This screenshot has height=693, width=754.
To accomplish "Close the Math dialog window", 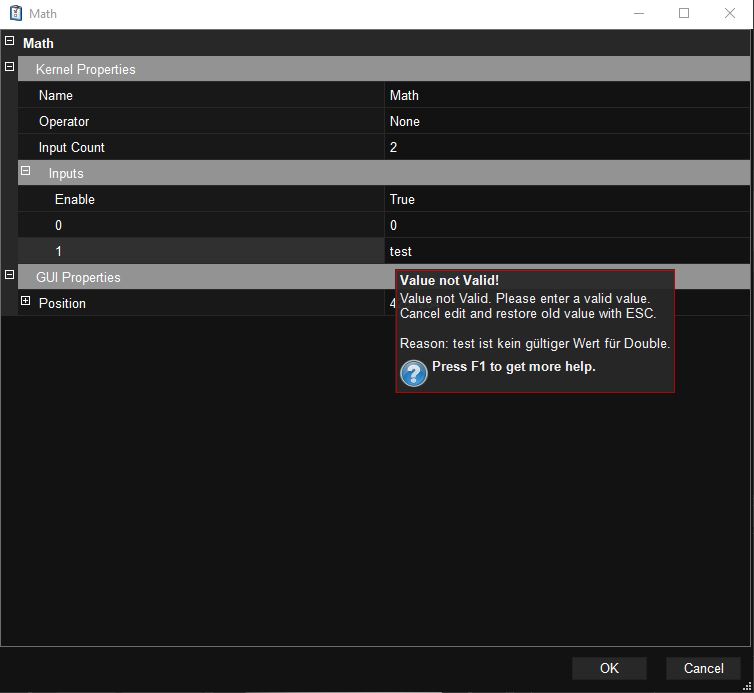I will tap(730, 14).
